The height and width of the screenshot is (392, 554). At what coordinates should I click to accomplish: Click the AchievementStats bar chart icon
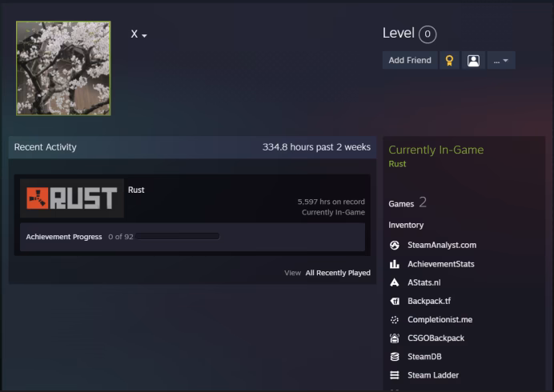coord(395,264)
